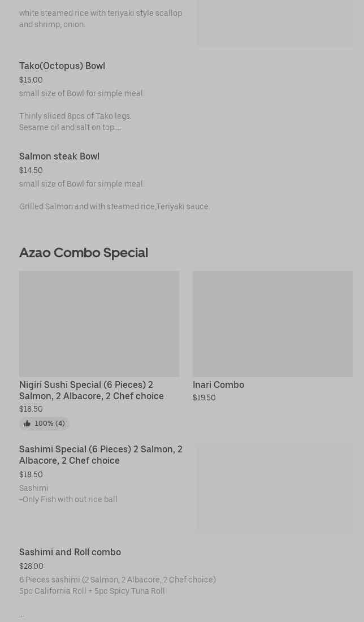Viewport: 364px width, 622px height.
Task: Expand the truncated Tako Bowl description ellipsis
Action: [118, 128]
